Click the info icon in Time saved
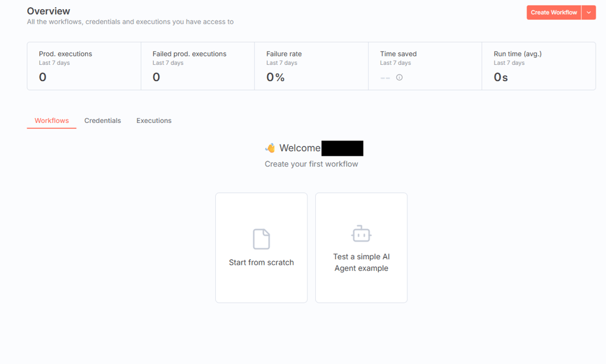 click(399, 78)
